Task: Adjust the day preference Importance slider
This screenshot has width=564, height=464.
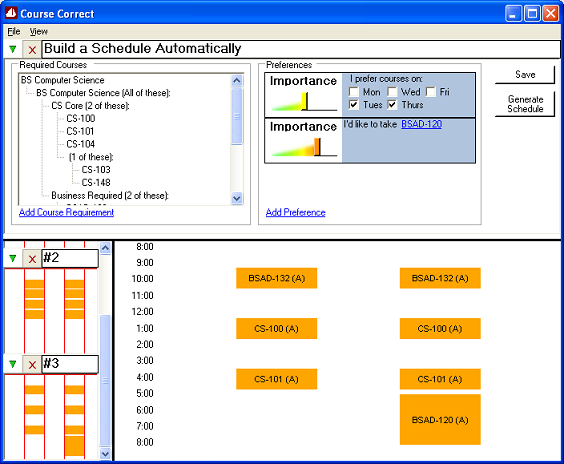Action: click(304, 101)
